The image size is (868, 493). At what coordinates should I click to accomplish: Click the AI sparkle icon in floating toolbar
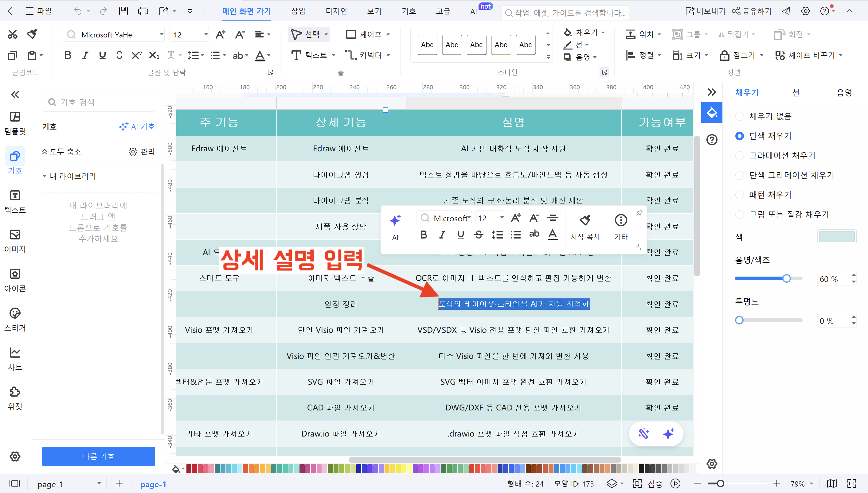click(395, 221)
